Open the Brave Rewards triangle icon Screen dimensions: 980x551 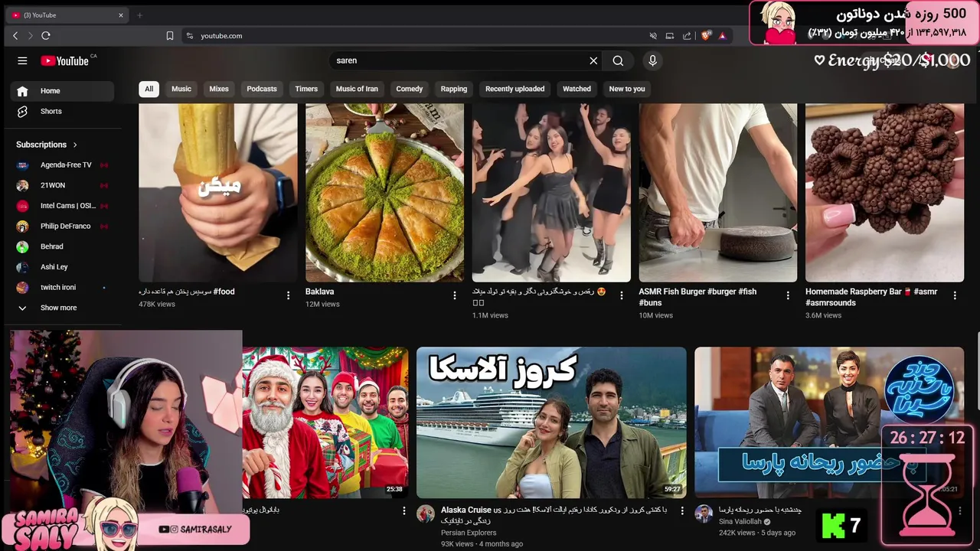(722, 35)
